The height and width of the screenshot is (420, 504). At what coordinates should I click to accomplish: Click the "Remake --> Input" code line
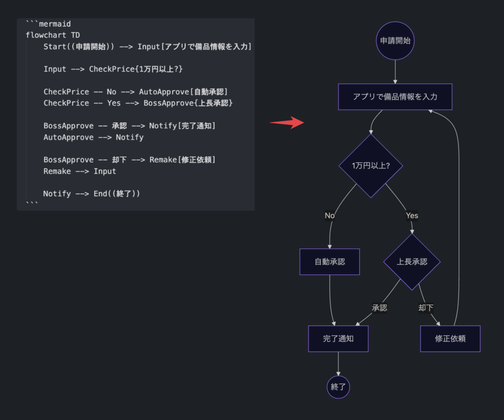coord(80,171)
